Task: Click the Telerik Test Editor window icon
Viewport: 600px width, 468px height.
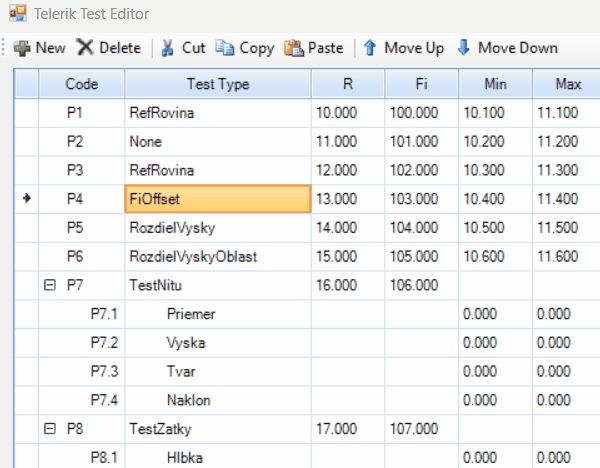Action: [x=14, y=13]
